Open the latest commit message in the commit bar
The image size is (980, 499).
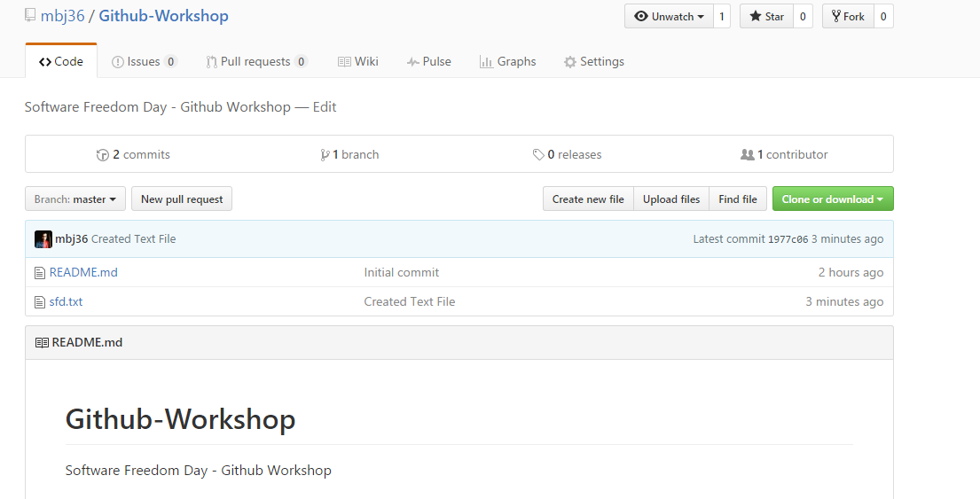(133, 239)
